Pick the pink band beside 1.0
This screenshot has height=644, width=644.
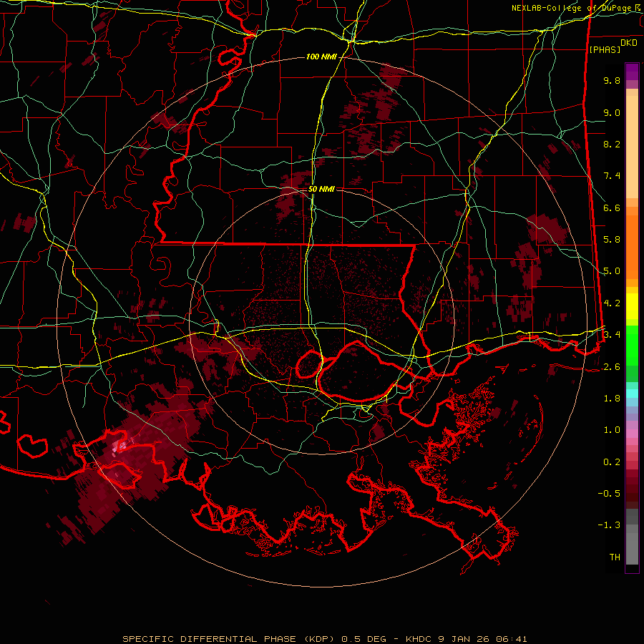632,434
